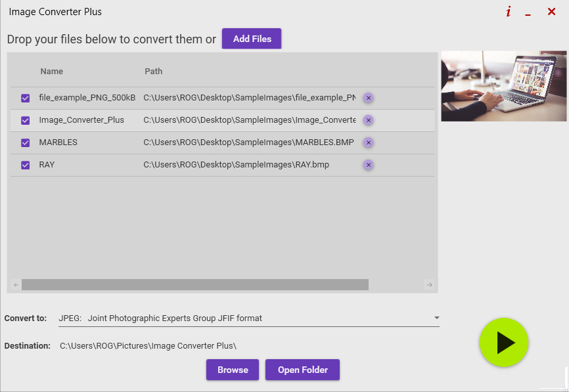Remove RAY file from the list
The image size is (569, 392).
(x=369, y=165)
